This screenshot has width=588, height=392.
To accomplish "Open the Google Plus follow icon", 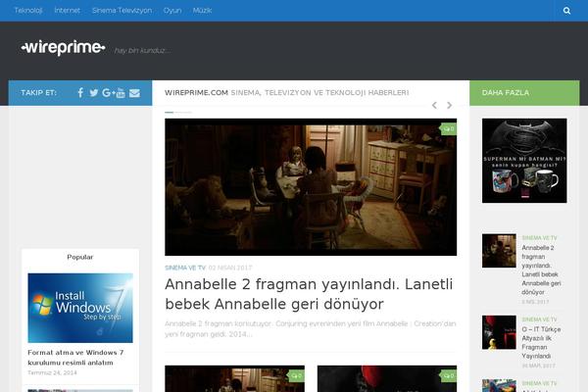I will coord(108,93).
